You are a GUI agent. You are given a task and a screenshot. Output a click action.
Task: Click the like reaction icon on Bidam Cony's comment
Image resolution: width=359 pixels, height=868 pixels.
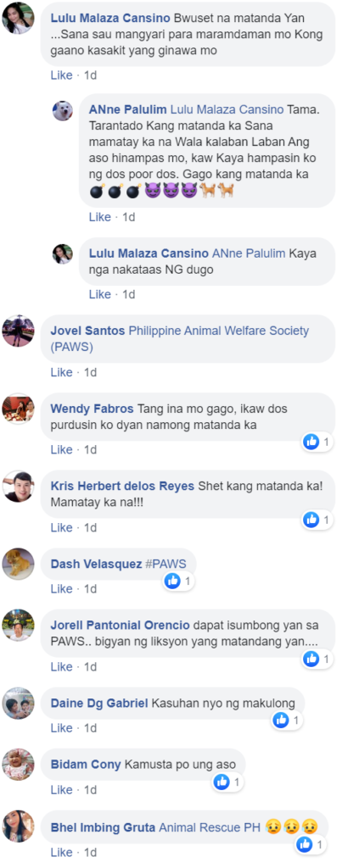(222, 782)
